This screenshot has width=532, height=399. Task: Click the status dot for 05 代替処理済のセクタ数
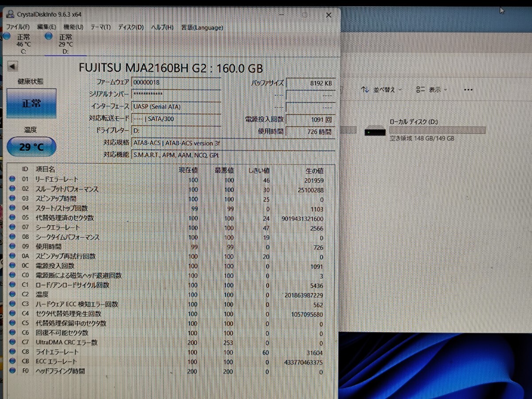(x=12, y=218)
